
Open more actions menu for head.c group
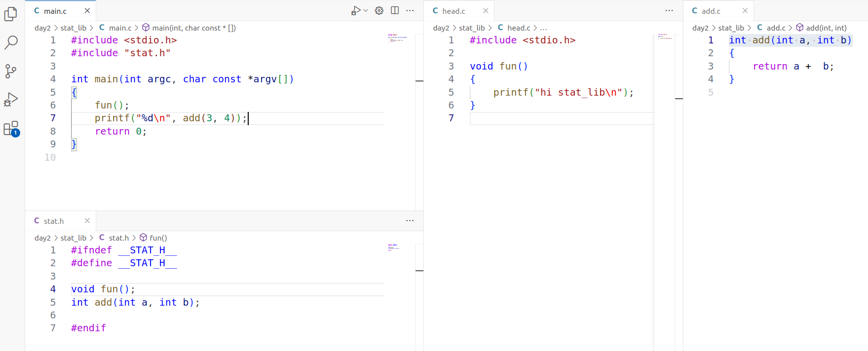(669, 11)
